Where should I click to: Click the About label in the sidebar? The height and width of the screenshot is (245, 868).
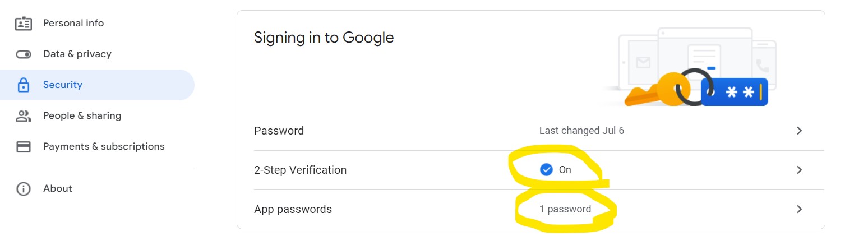(58, 188)
